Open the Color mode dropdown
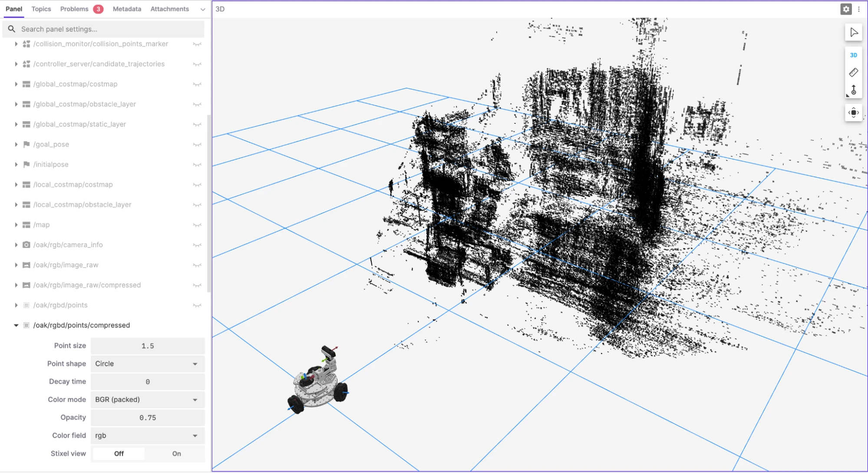868x473 pixels. pos(148,400)
